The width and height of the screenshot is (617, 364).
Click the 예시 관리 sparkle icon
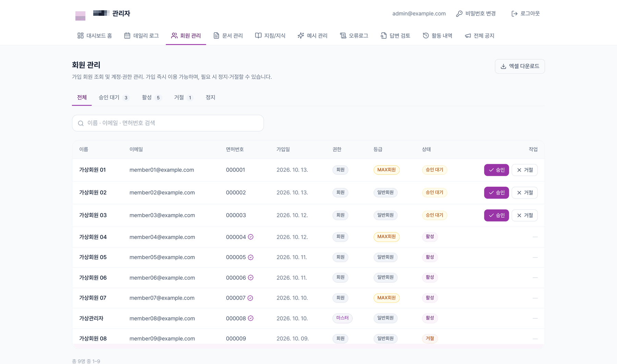pyautogui.click(x=301, y=36)
